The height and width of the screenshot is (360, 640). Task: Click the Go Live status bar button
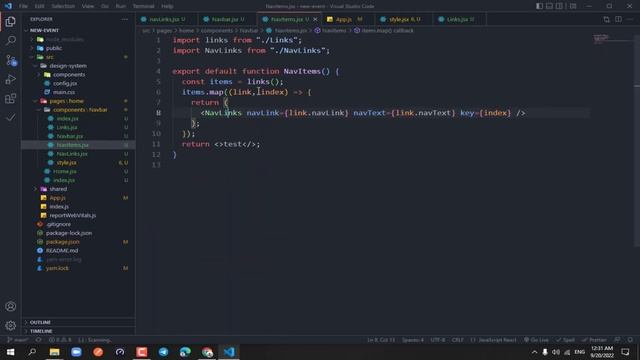[537, 340]
